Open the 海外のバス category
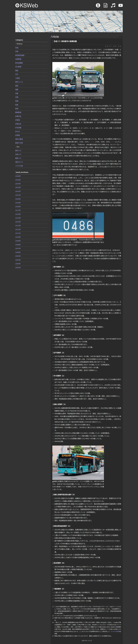This screenshot has width=138, height=644. [19, 162]
